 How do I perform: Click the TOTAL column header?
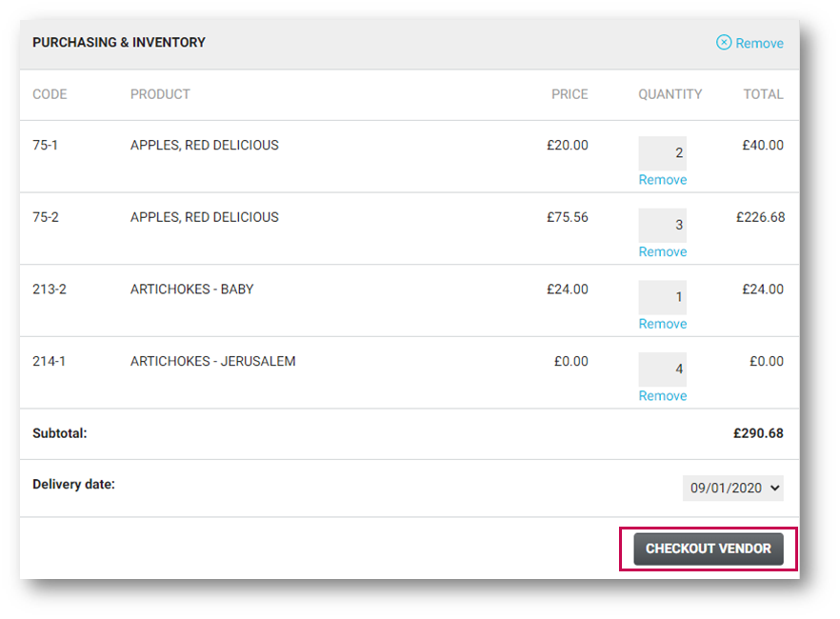[763, 94]
